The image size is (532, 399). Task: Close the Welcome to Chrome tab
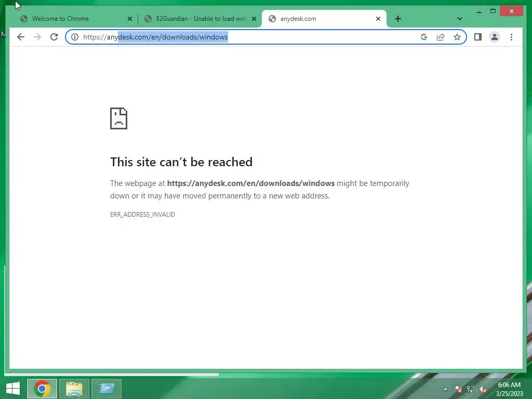click(129, 19)
